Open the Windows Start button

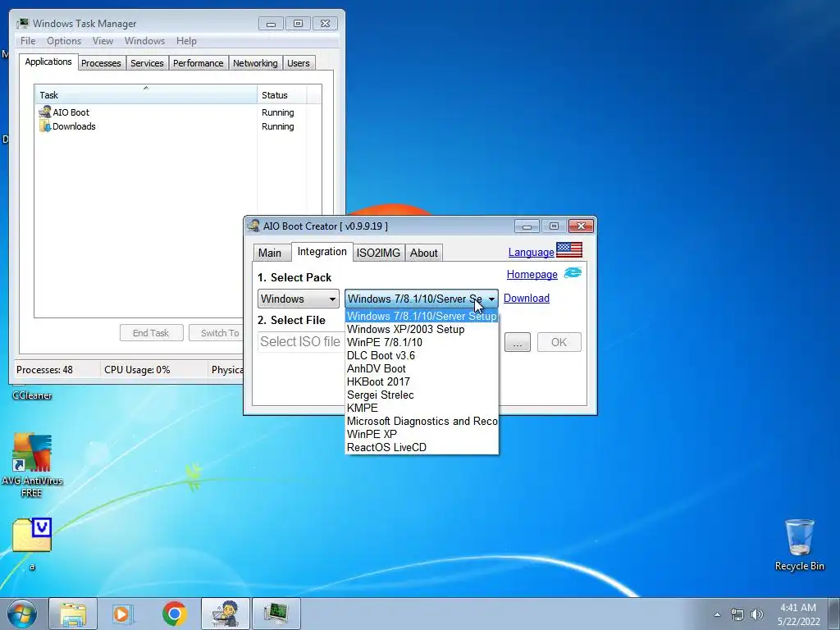click(x=21, y=614)
